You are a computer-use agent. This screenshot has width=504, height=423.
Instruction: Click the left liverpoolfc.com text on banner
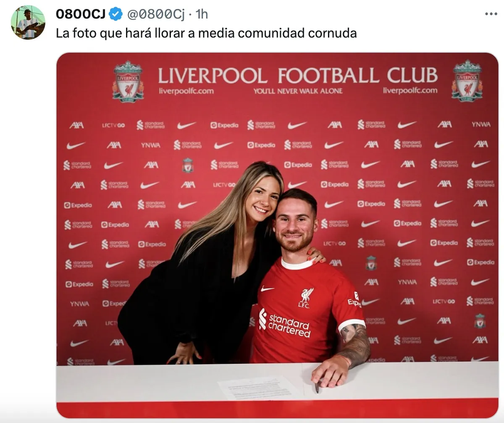pos(186,91)
